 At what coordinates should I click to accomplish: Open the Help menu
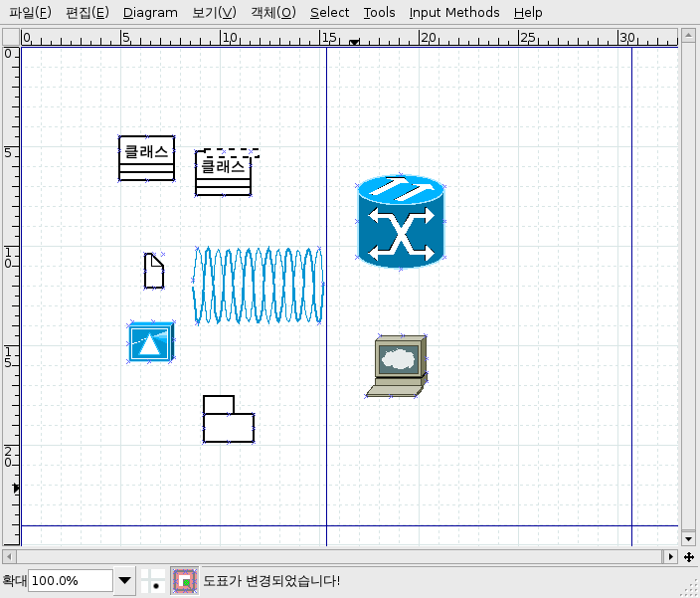click(528, 13)
